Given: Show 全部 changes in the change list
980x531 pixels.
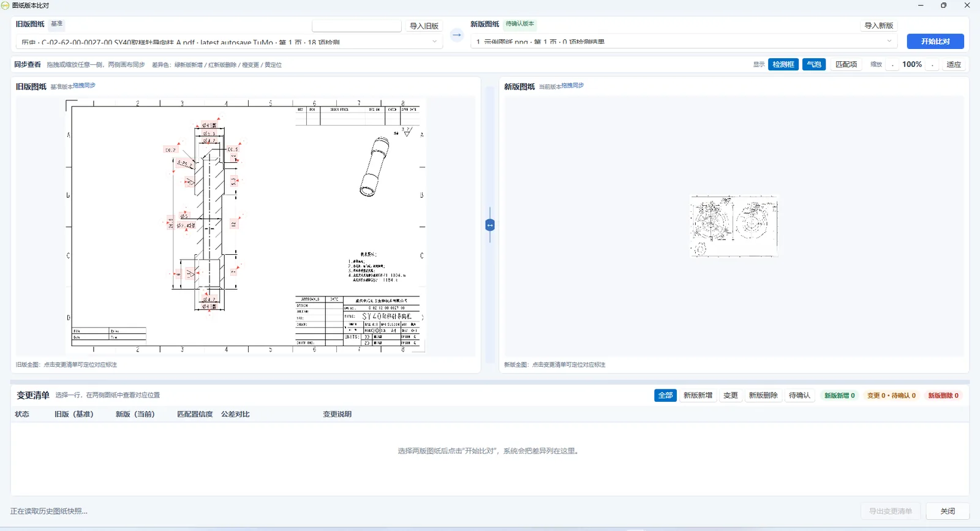Looking at the screenshot, I should click(x=665, y=396).
